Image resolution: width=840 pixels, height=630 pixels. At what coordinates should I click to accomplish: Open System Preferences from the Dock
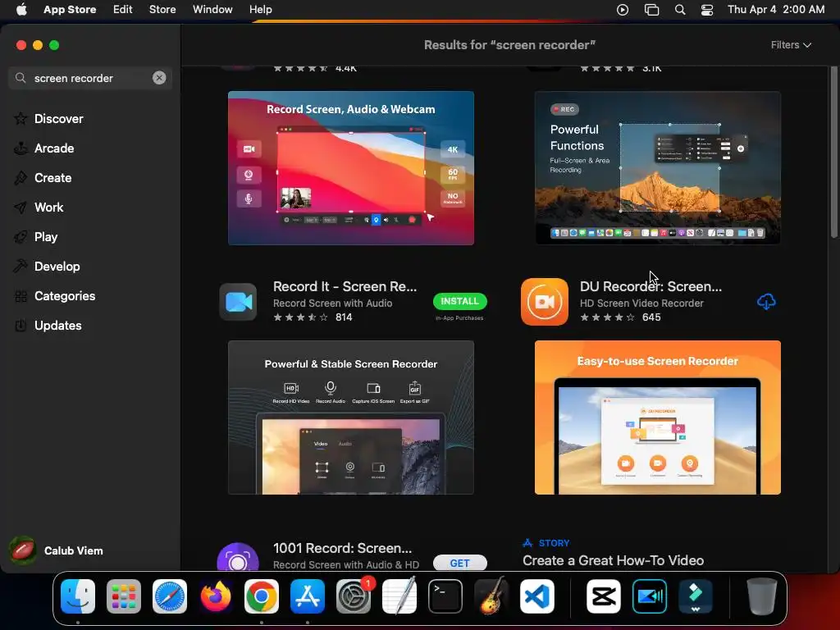tap(354, 596)
